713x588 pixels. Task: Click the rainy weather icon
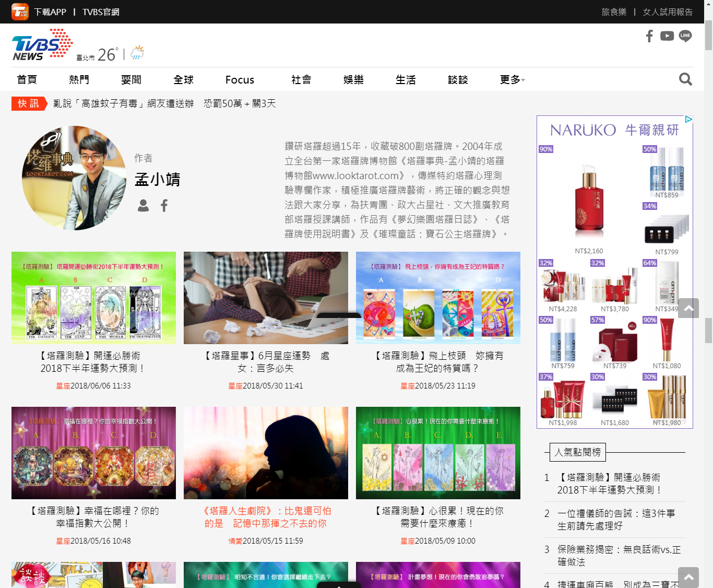[137, 53]
